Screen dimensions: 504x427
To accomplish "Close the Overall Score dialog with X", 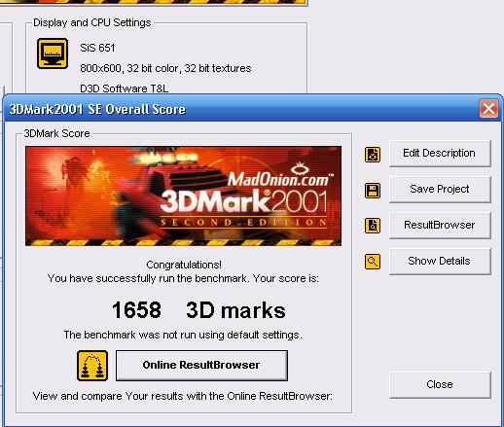I will coord(488,109).
